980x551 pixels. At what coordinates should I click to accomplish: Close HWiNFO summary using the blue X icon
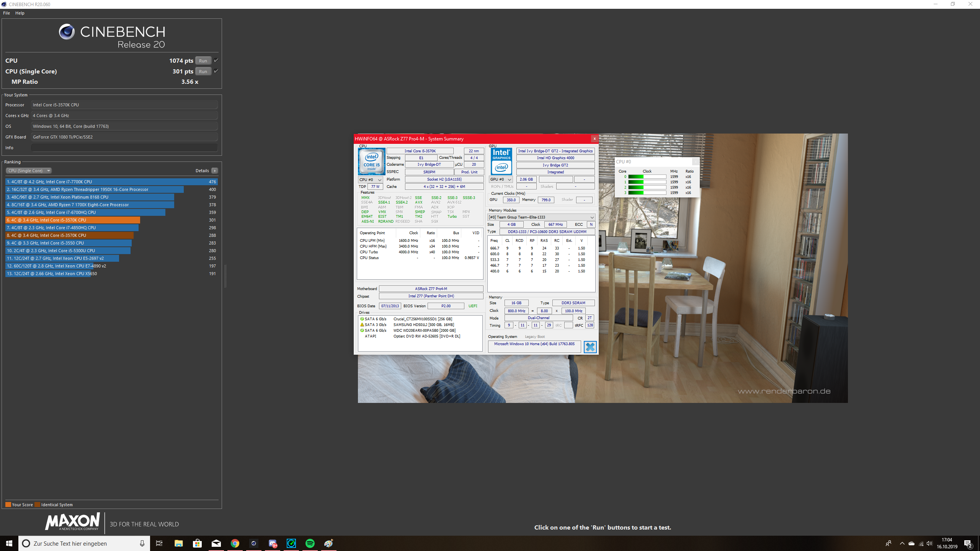tap(590, 347)
